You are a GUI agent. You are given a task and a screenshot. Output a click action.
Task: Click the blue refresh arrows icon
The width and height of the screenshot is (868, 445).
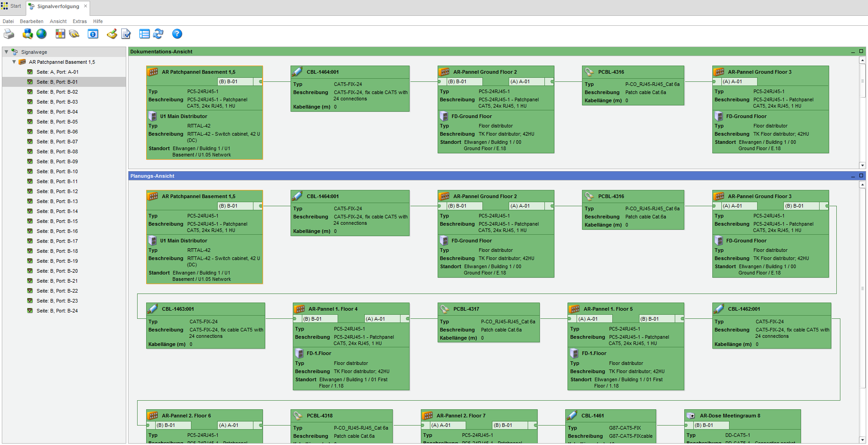pos(158,34)
